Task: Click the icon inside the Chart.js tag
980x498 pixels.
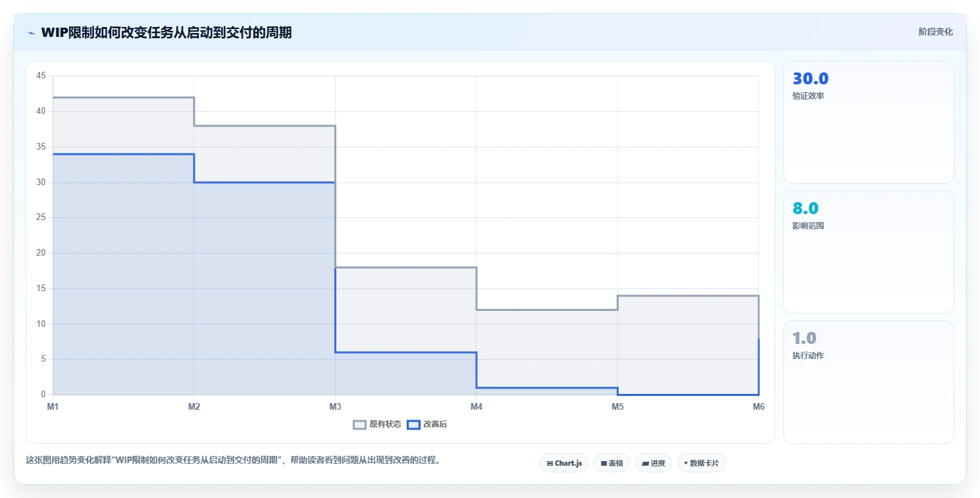Action: pos(550,464)
